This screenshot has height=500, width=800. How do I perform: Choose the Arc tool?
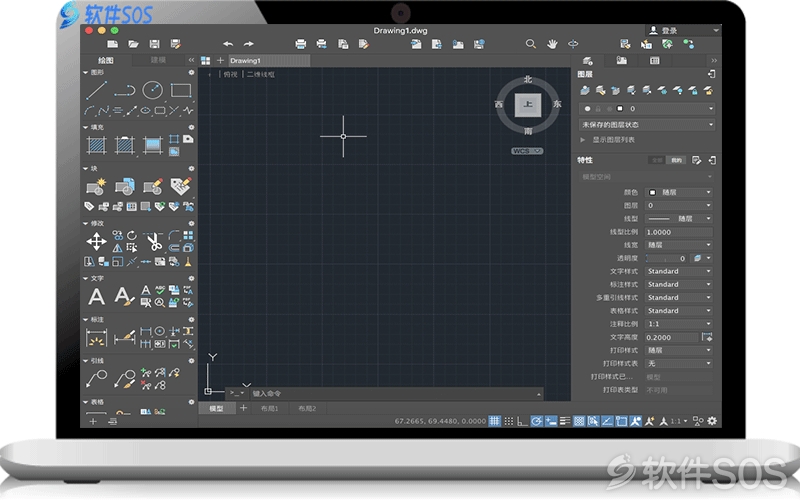pyautogui.click(x=89, y=110)
